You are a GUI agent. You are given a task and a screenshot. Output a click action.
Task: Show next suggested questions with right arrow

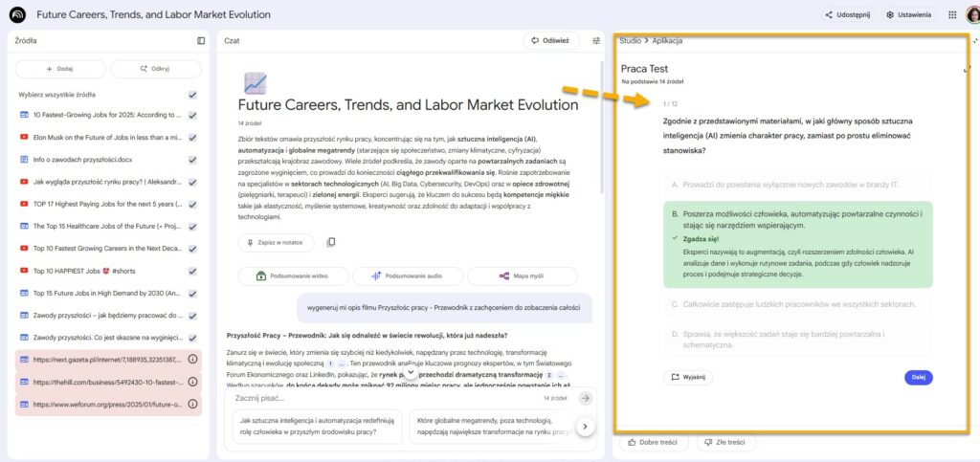pyautogui.click(x=586, y=427)
